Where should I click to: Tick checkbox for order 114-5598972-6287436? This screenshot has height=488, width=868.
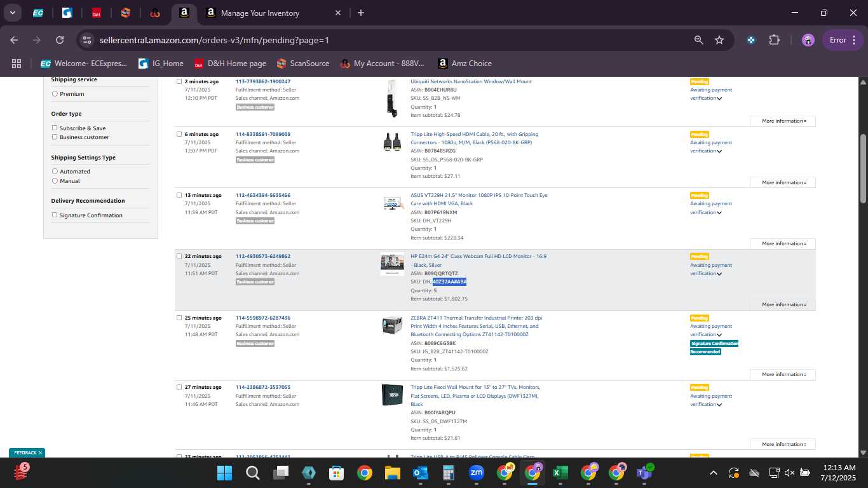(179, 318)
